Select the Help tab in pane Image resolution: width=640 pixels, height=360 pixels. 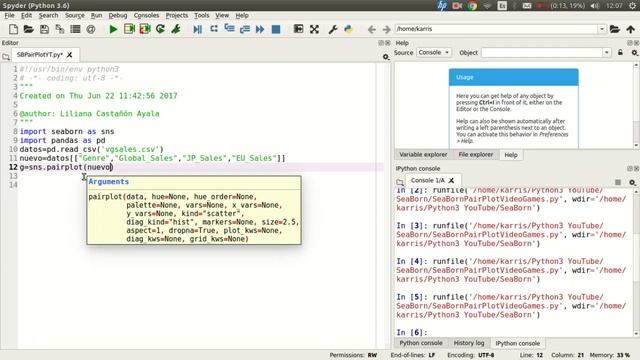coord(511,155)
